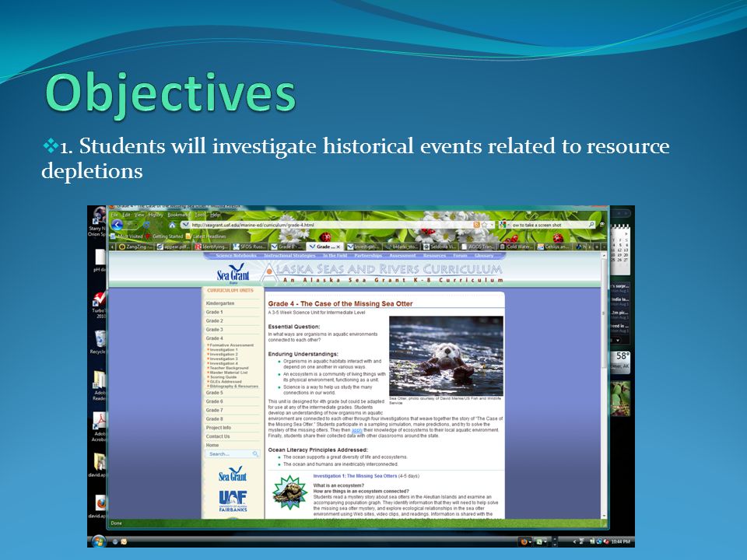The width and height of the screenshot is (747, 560).
Task: Switch to the Cold Water browser tab
Action: point(517,247)
